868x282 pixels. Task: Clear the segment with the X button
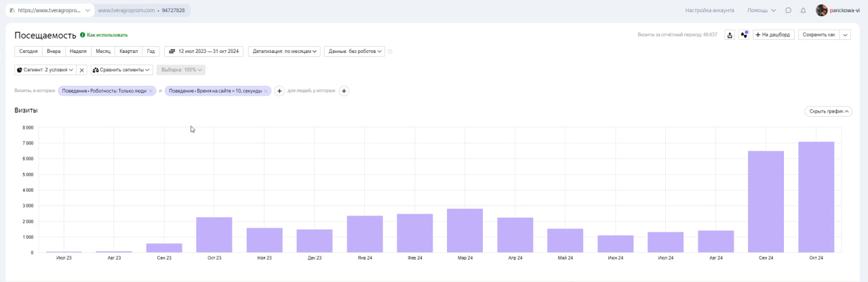tap(82, 70)
